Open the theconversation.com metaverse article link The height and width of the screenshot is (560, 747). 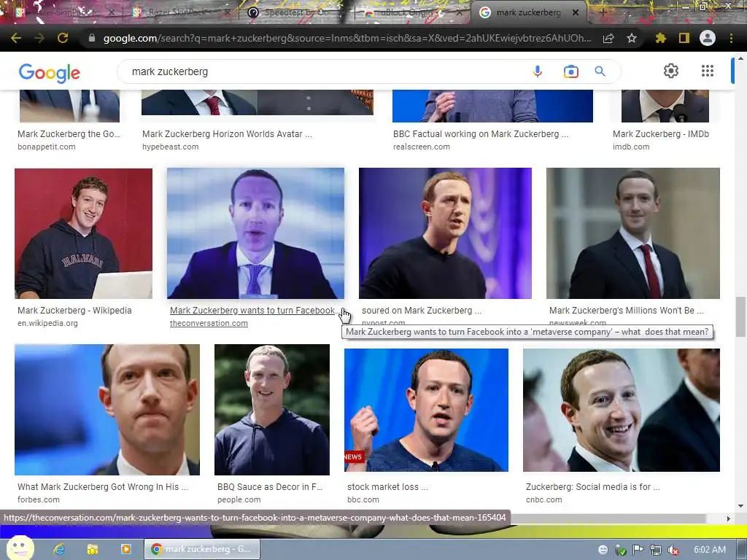click(255, 311)
